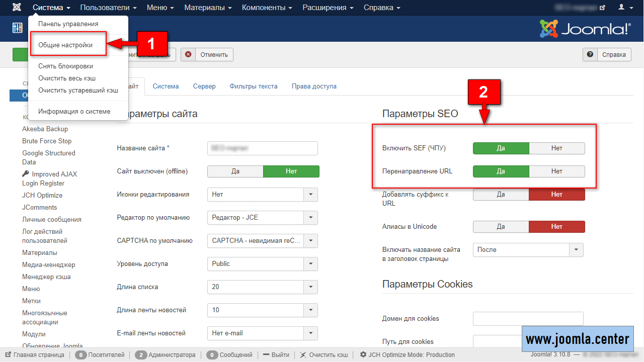Open Akeeba Backup in sidebar
The width and height of the screenshot is (644, 362).
point(45,129)
